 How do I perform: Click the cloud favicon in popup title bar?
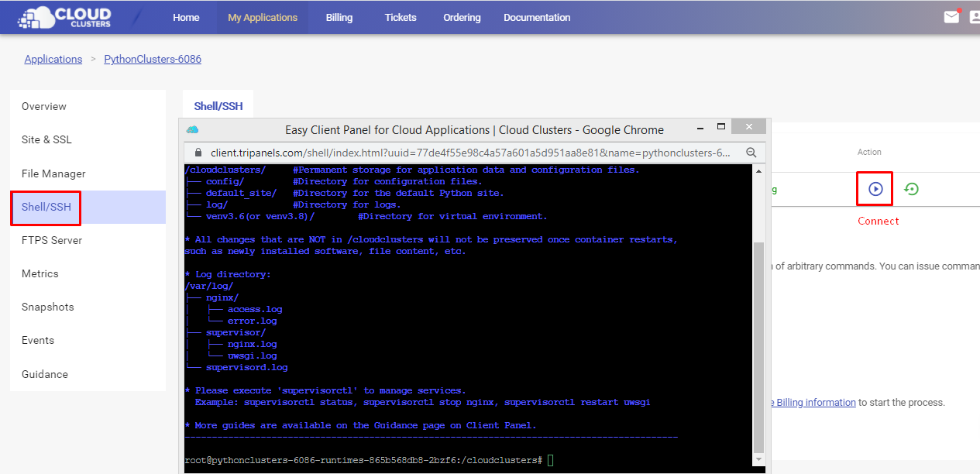click(193, 129)
